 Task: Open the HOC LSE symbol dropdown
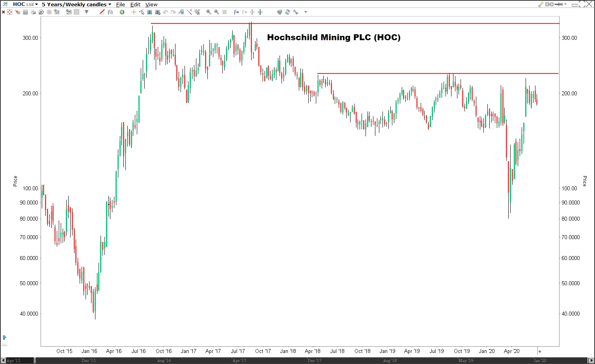click(25, 4)
